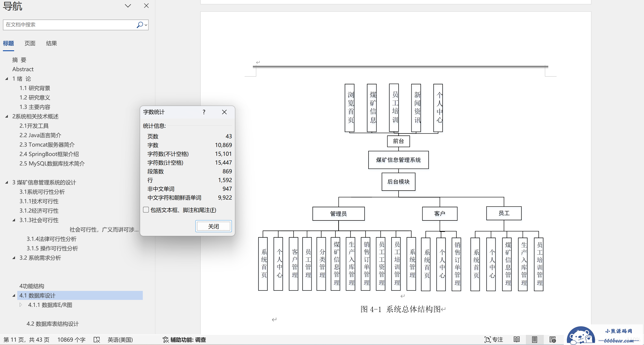Close the 字数统计 dialog with X
This screenshot has height=345, width=644.
pyautogui.click(x=224, y=112)
